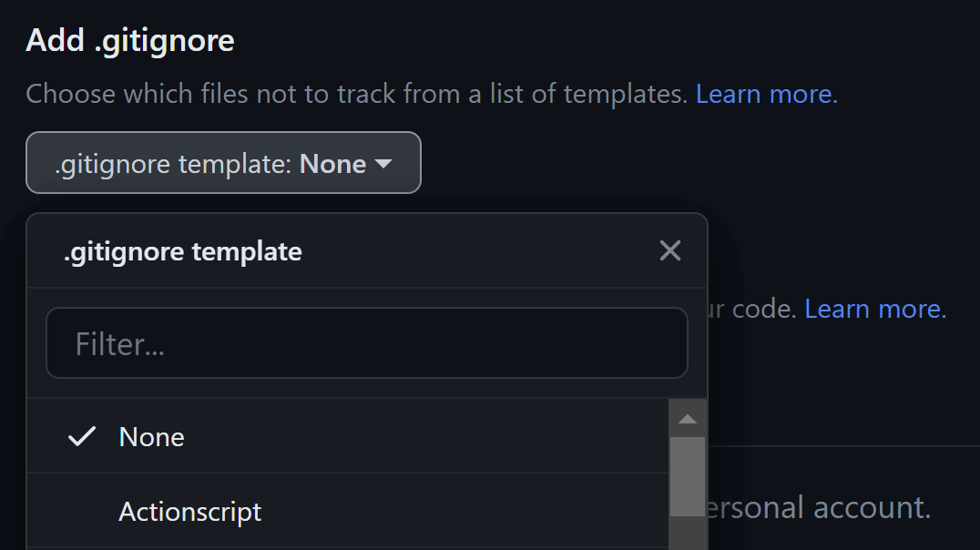Click the ".gitignore template" popup title
Screen dimensions: 980x550
point(183,251)
